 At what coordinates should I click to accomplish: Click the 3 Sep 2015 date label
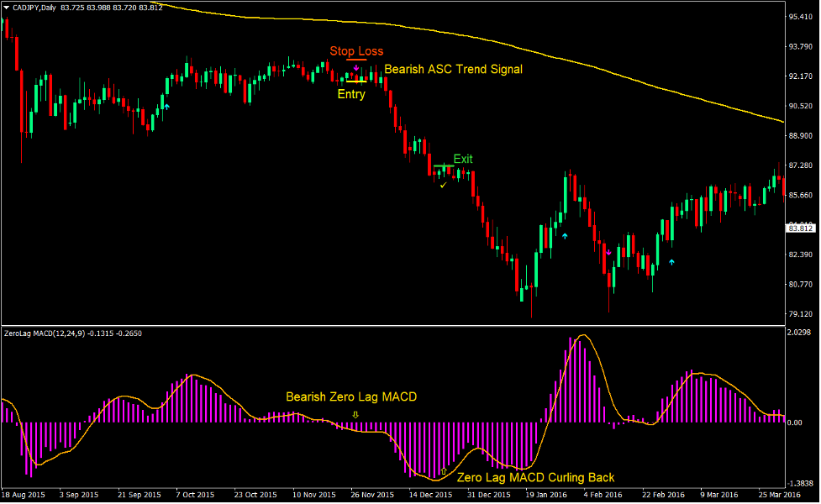78,495
